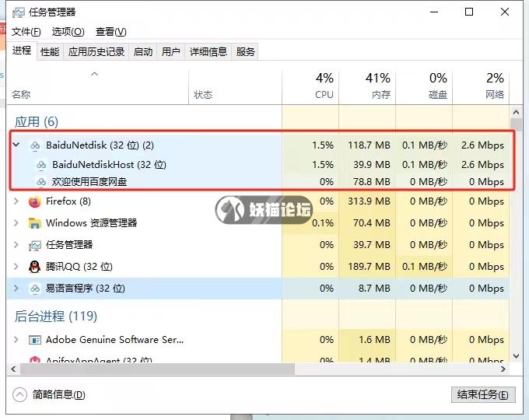Open the 查看(V) menu

[111, 32]
